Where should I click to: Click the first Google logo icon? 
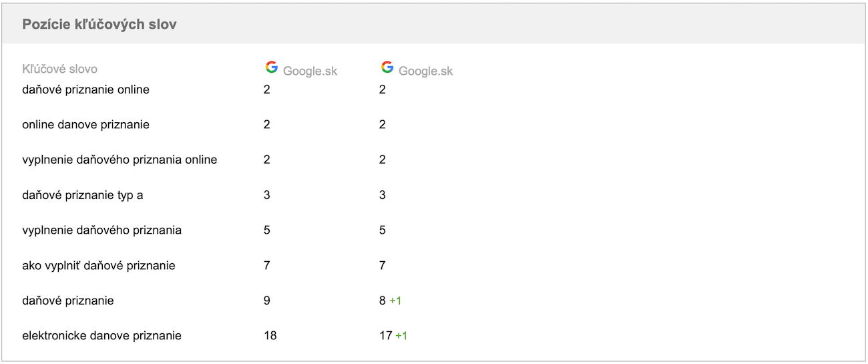271,67
